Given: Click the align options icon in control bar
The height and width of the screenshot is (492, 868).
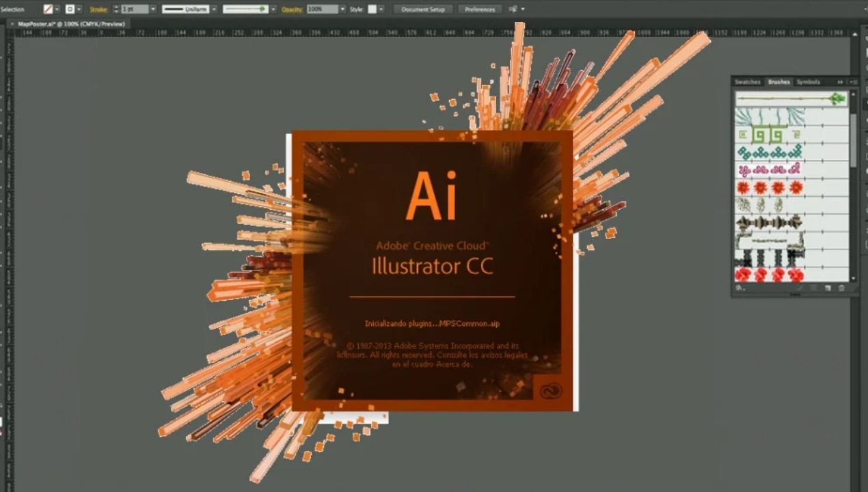Looking at the screenshot, I should tap(513, 10).
